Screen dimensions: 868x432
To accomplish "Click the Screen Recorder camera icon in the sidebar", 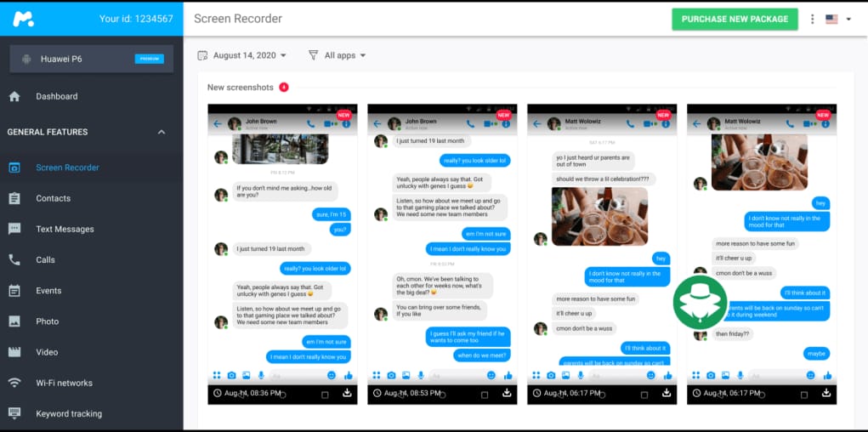I will 14,168.
